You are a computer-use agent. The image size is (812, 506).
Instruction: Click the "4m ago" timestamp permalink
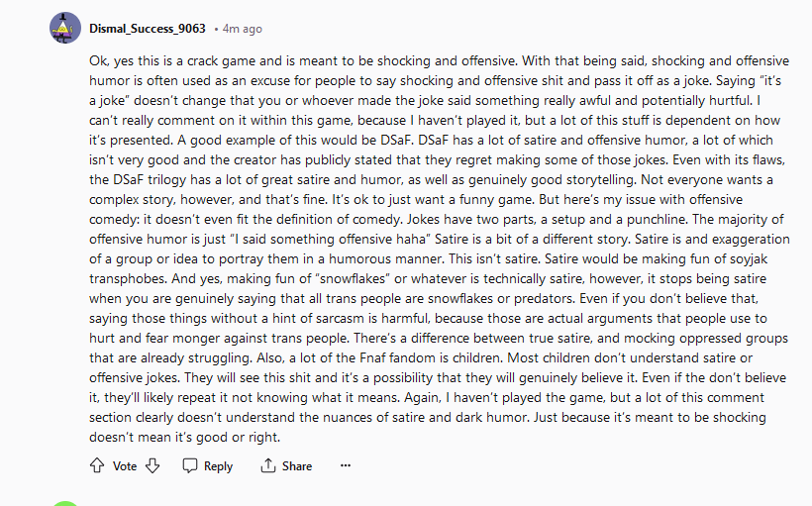point(243,29)
